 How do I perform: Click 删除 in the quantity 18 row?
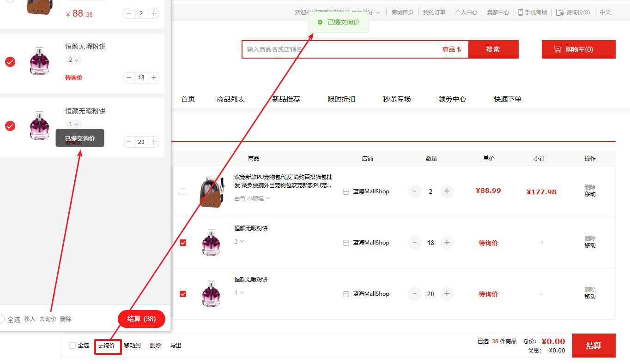tap(590, 238)
